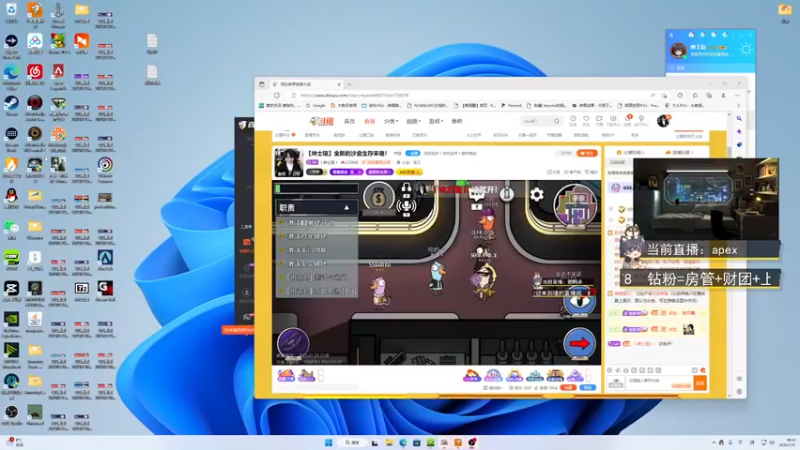Expand the 视频 dropdown menu
Viewport: 800px width, 450px height.
click(413, 121)
